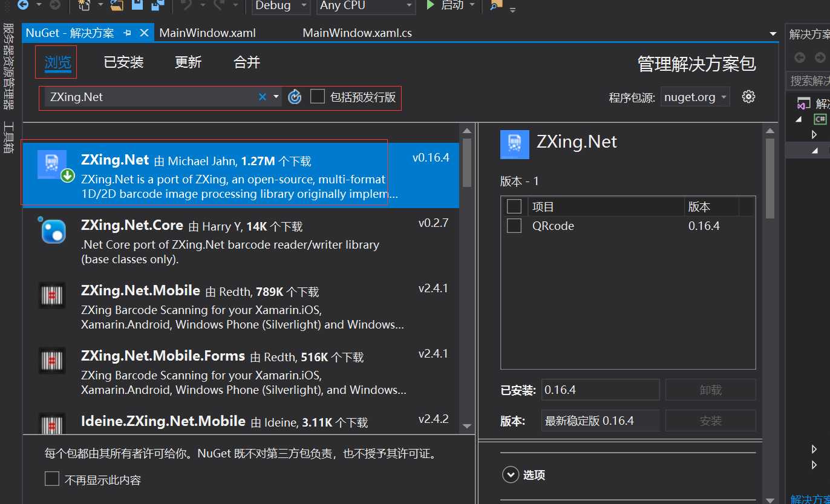This screenshot has height=504, width=830.
Task: Select the ZXing.Net.Mobile package by Redth
Action: pyautogui.click(x=241, y=307)
